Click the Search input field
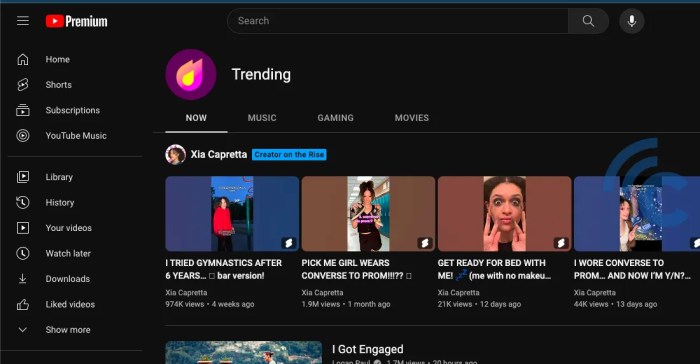Image resolution: width=700 pixels, height=364 pixels. point(398,21)
